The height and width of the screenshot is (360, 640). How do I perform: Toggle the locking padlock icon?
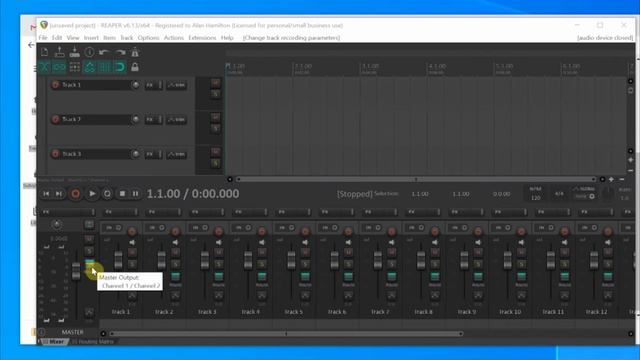pyautogui.click(x=135, y=67)
